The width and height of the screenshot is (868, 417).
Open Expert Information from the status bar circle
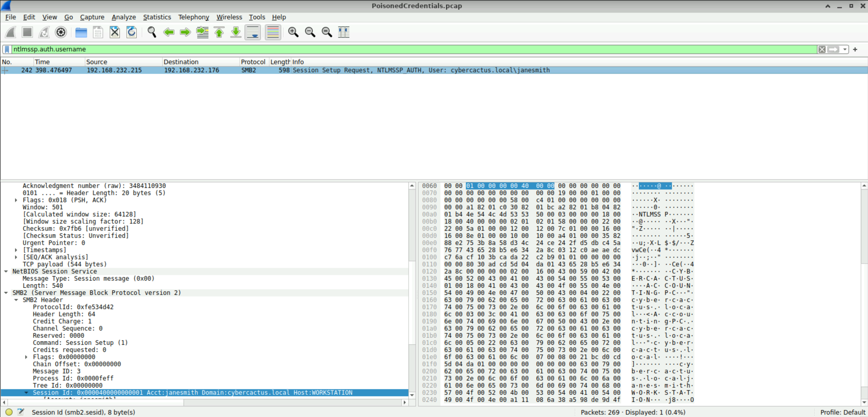[x=9, y=412]
